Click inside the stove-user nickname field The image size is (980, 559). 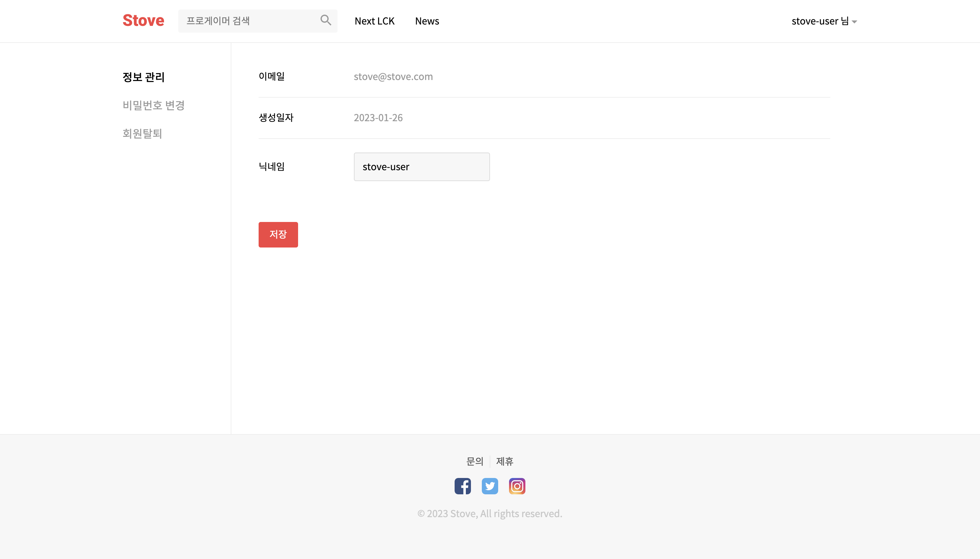[421, 166]
